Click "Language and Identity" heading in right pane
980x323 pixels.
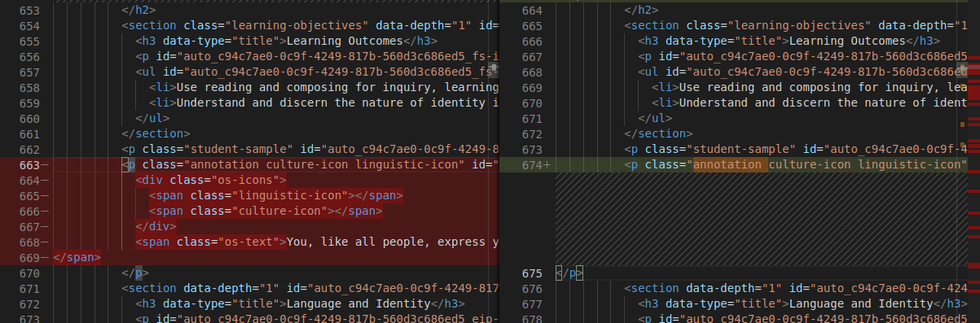pos(860,304)
